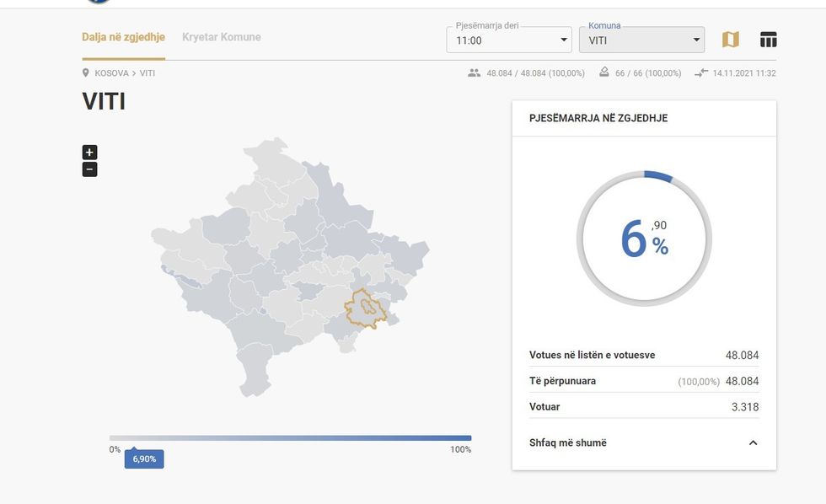This screenshot has height=504, width=826.
Task: Zoom in on the map with plus
Action: 89,153
